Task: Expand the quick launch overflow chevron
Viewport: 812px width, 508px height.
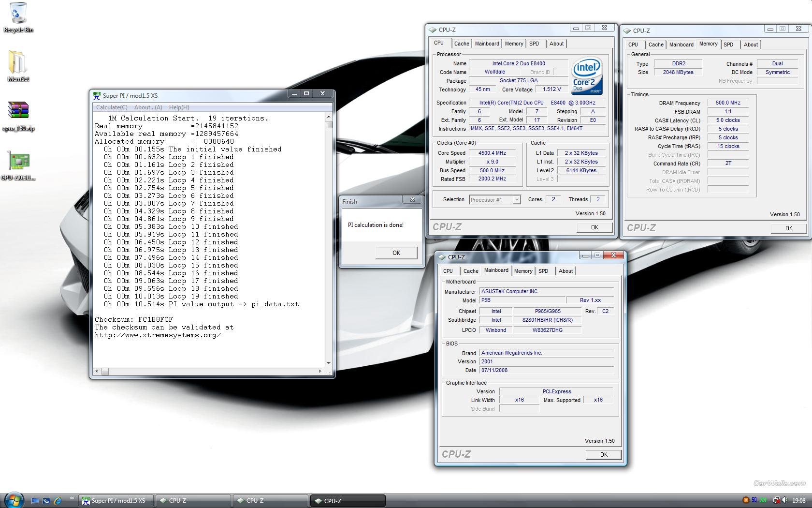Action: click(x=72, y=498)
